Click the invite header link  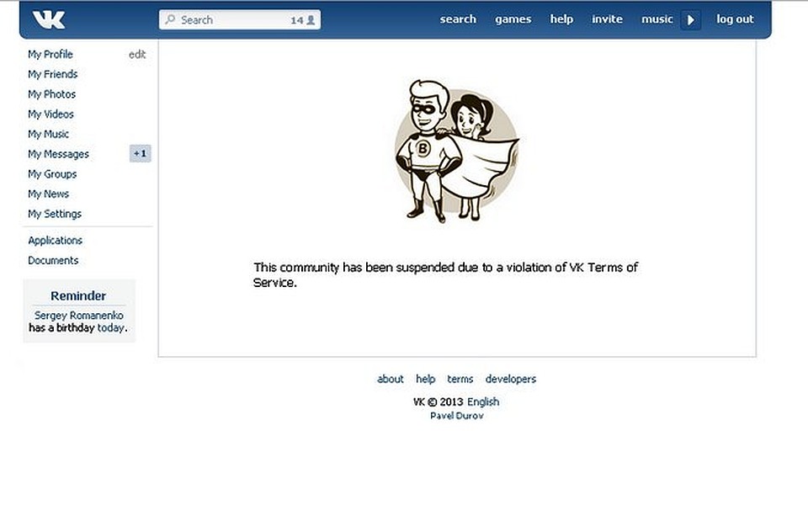click(607, 19)
